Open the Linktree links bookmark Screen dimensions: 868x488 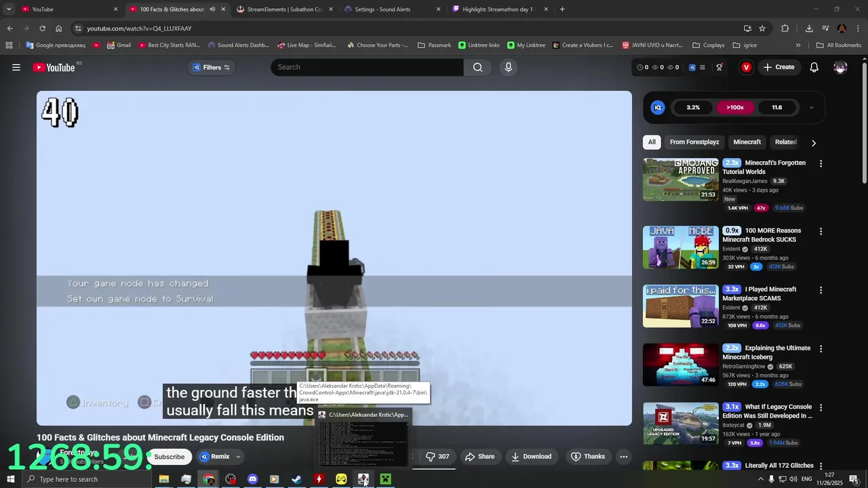pos(479,45)
